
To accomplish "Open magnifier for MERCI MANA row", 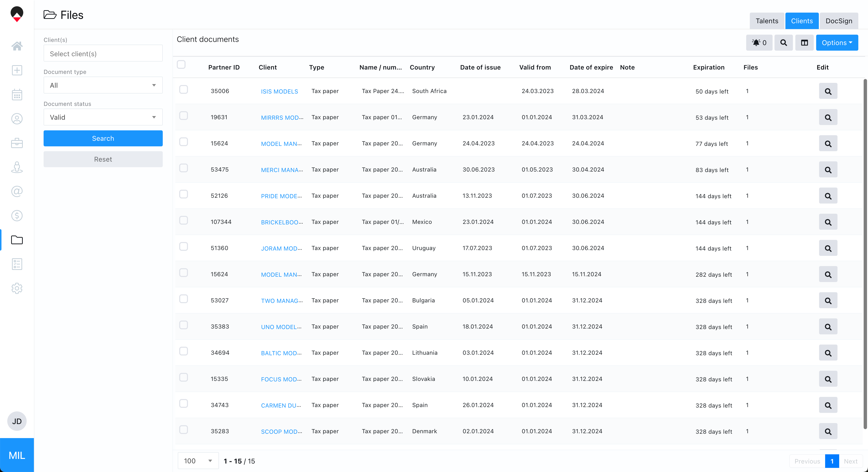I will click(828, 170).
